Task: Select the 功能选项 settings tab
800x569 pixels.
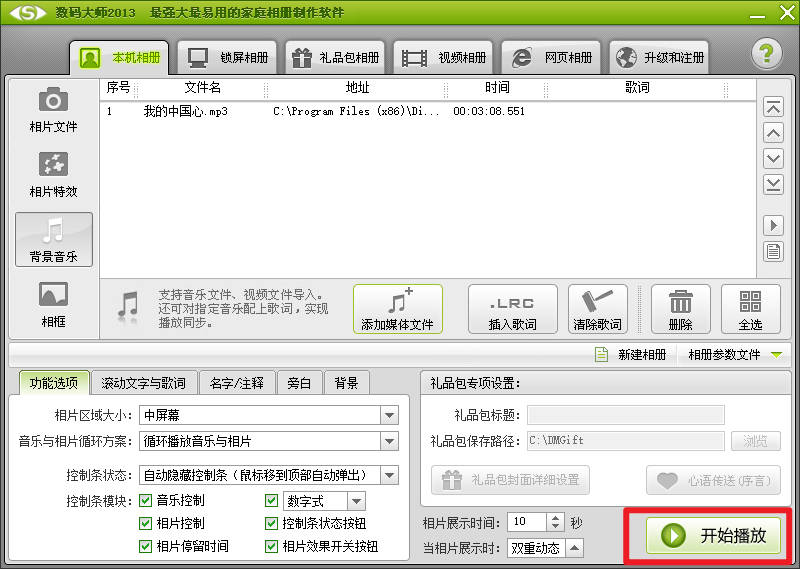Action: [x=54, y=383]
